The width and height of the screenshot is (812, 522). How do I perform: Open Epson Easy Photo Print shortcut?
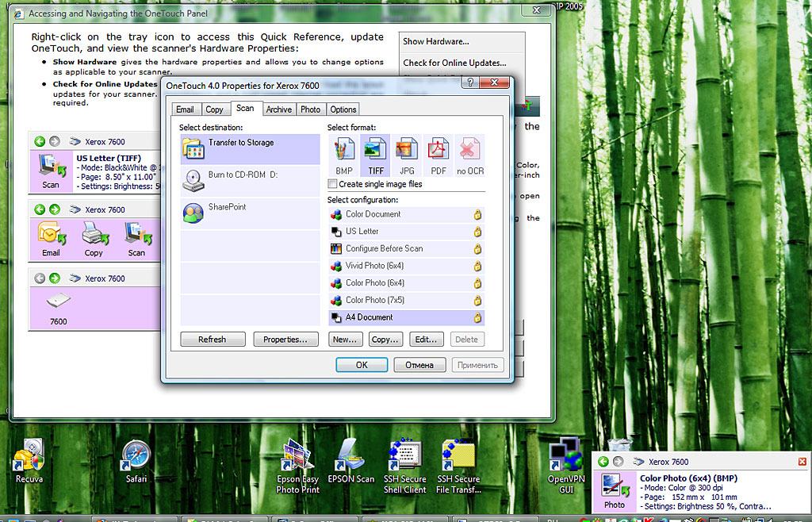coord(298,466)
